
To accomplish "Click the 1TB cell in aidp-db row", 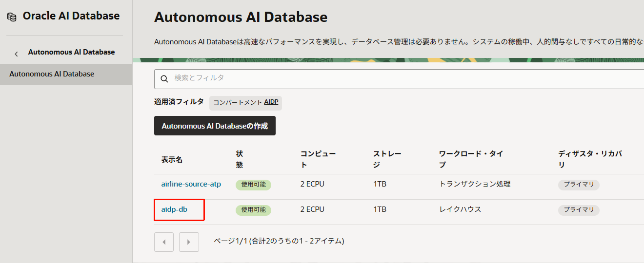I will click(380, 209).
